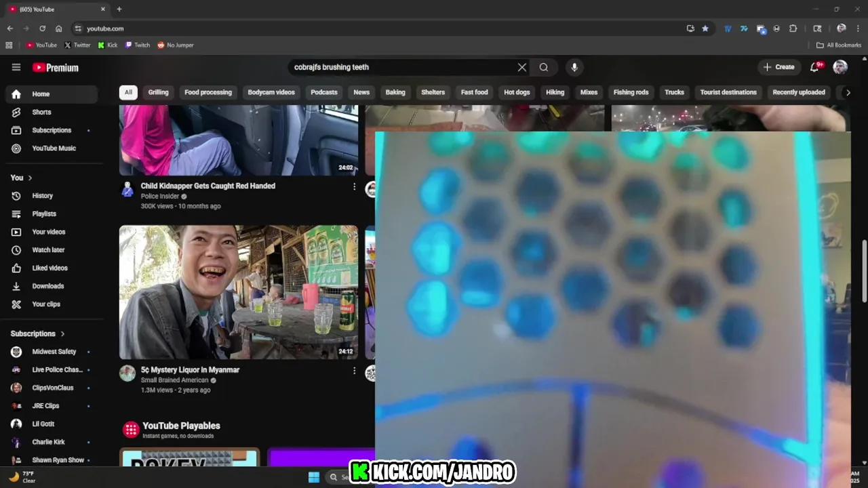Viewport: 868px width, 488px height.
Task: Open the No Jumper bookmark
Action: (176, 45)
